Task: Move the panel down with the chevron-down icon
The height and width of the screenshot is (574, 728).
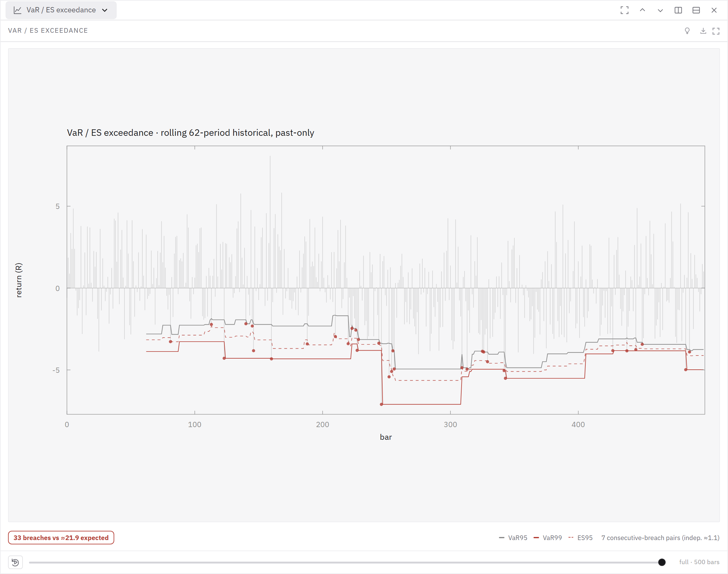Action: 660,10
